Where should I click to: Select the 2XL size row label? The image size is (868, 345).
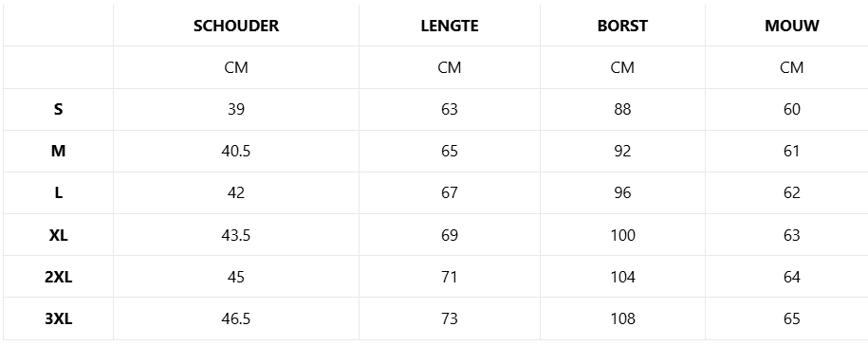point(58,277)
